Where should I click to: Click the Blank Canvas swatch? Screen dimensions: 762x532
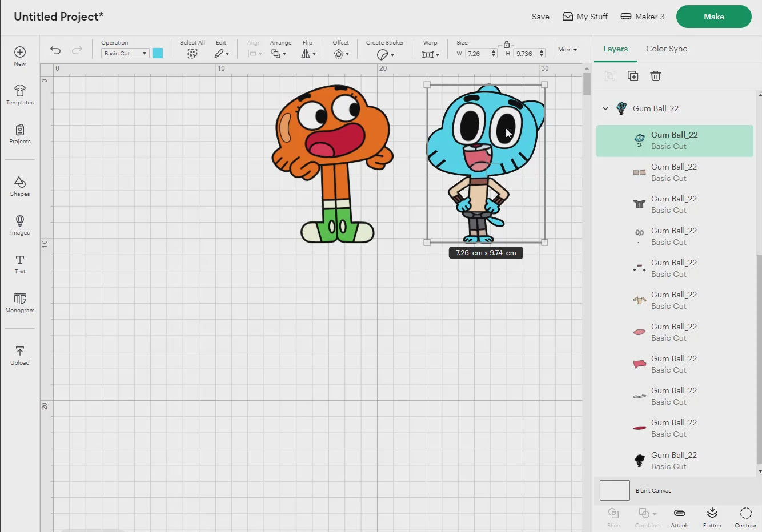[x=615, y=490]
